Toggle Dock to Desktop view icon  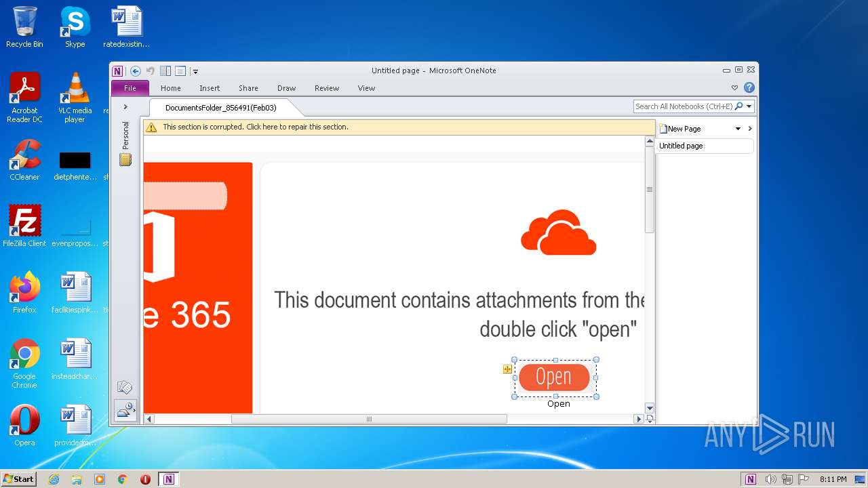pyautogui.click(x=165, y=70)
